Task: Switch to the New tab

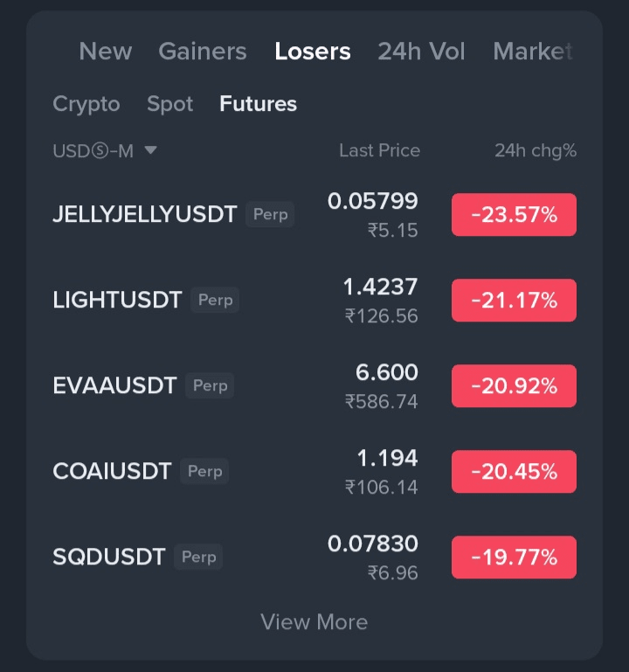Action: coord(106,51)
